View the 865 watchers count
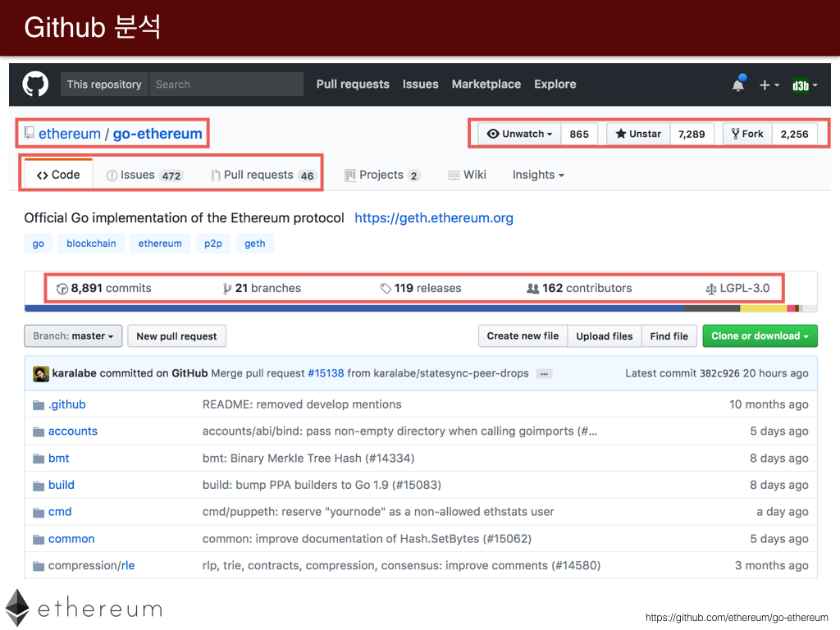This screenshot has width=840, height=630. point(579,134)
